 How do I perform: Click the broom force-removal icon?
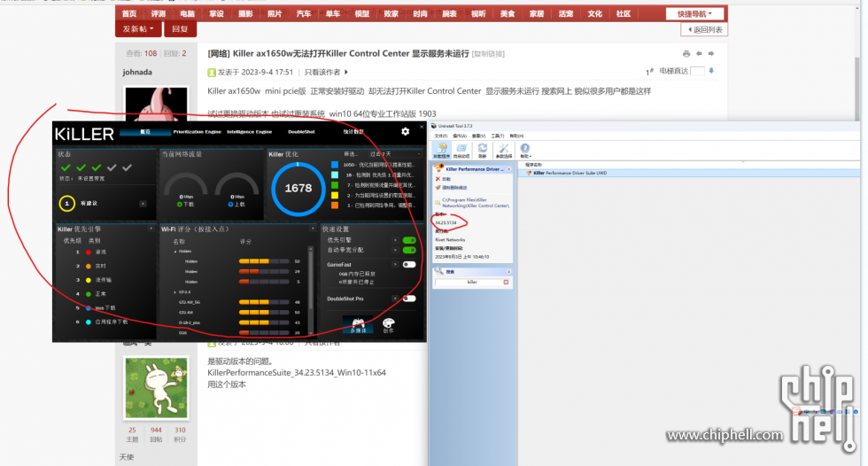pyautogui.click(x=438, y=188)
